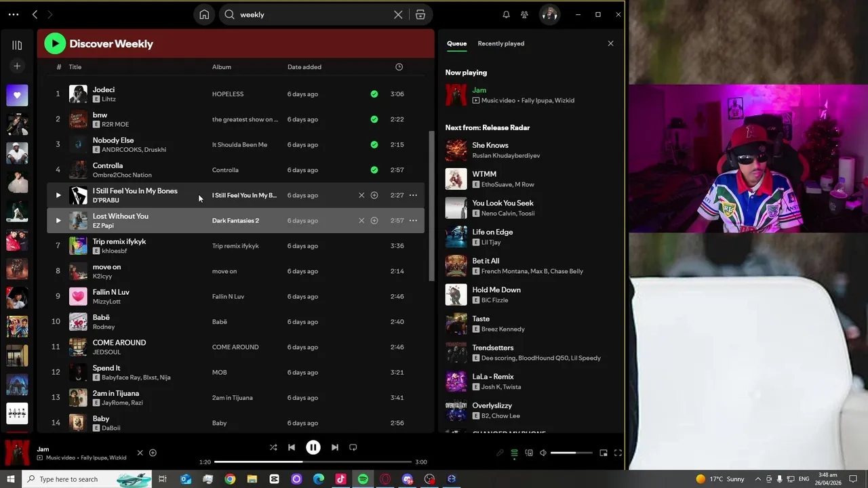Viewport: 868px width, 488px height.
Task: Click the now playing Jam title in queue
Action: click(479, 90)
